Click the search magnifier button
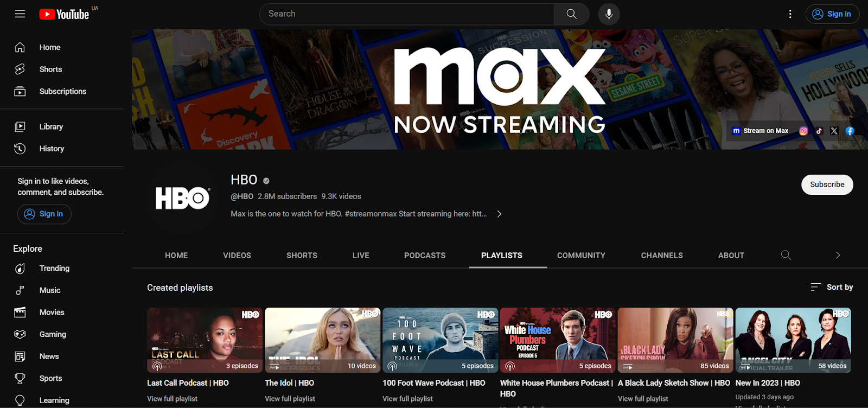This screenshot has width=868, height=408. click(x=572, y=14)
